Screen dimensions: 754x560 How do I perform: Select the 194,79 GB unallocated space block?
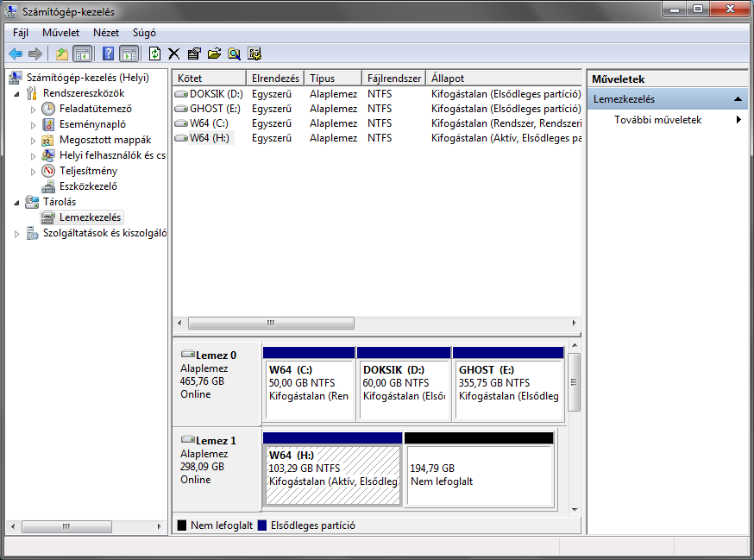[479, 475]
